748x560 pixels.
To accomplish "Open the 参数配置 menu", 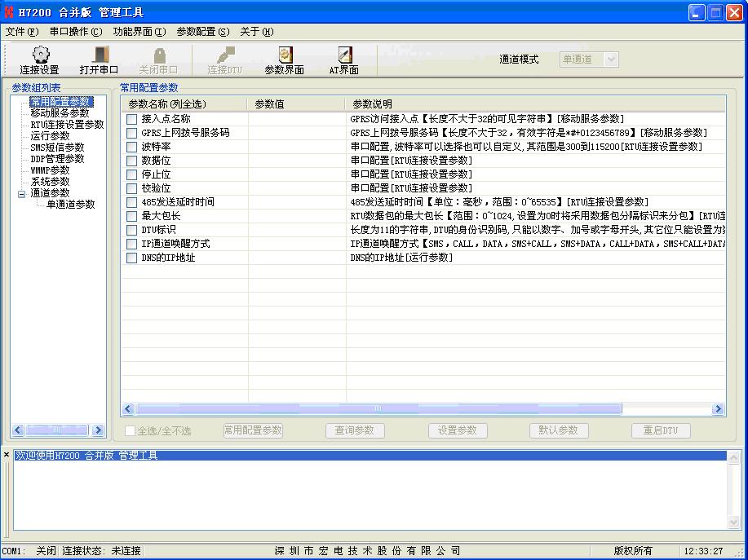I will [202, 32].
